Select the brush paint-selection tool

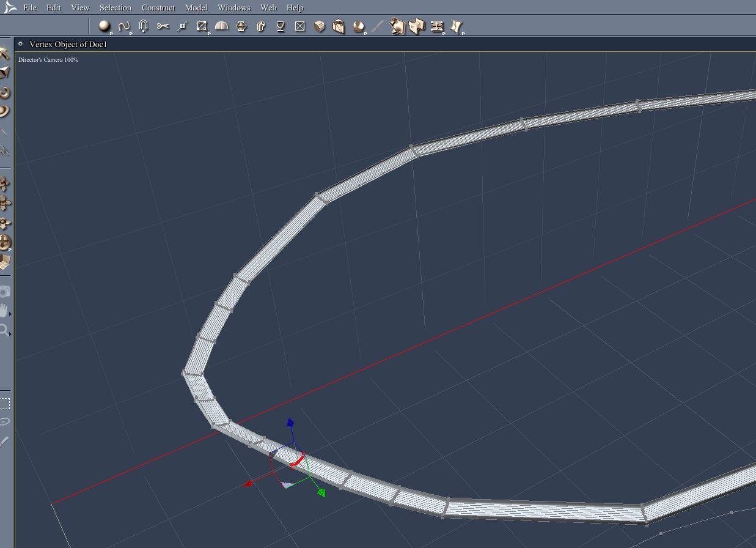(x=5, y=441)
